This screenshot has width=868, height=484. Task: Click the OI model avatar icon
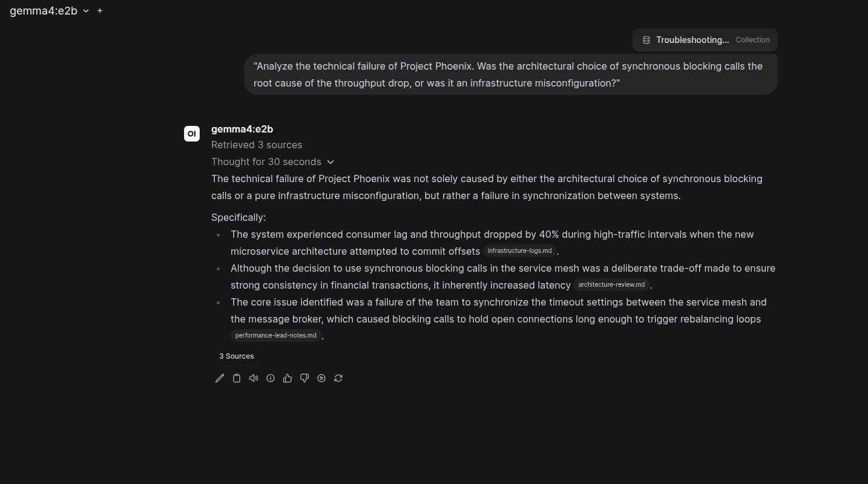(192, 134)
